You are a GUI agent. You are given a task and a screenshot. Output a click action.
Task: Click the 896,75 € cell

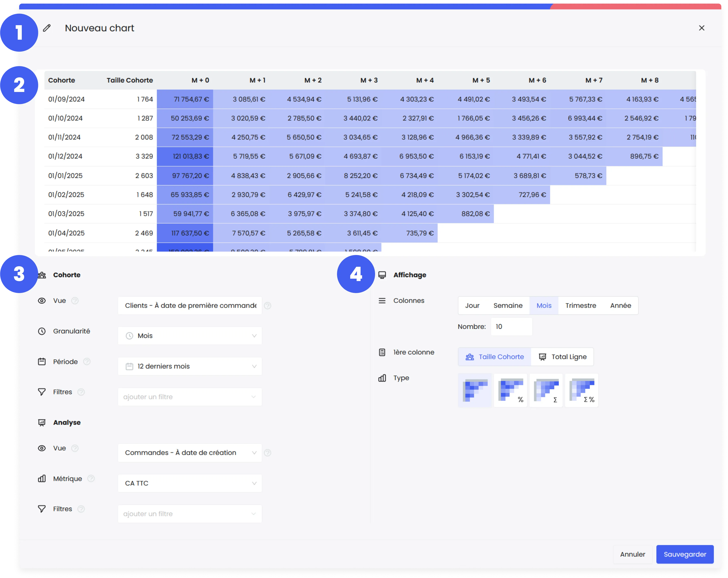tap(635, 156)
